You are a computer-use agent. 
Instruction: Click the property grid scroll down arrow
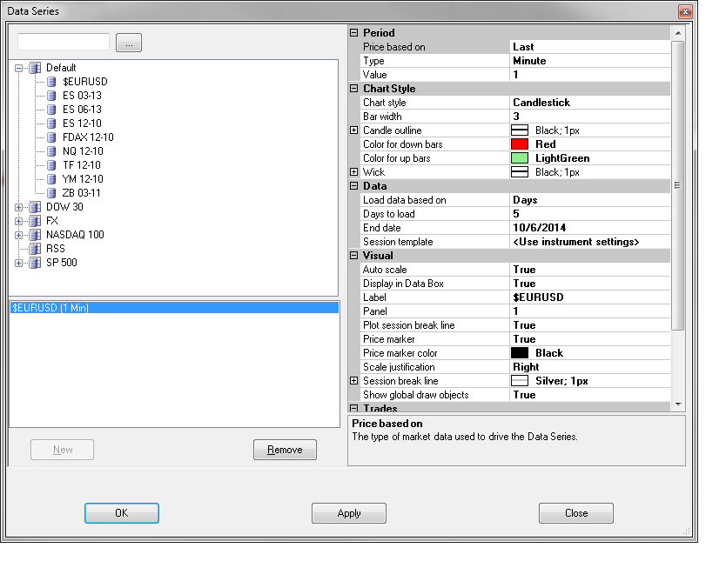point(678,404)
